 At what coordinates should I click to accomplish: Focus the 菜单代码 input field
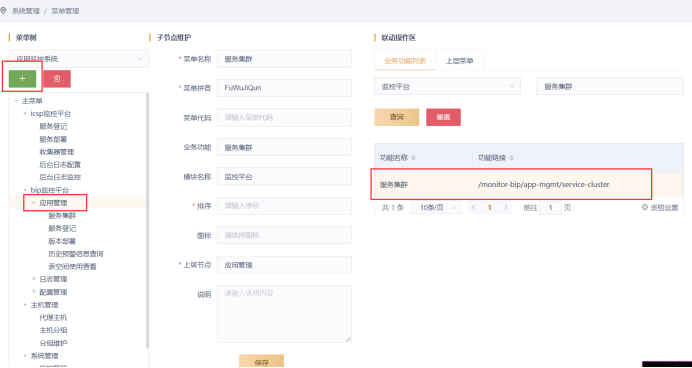(284, 117)
